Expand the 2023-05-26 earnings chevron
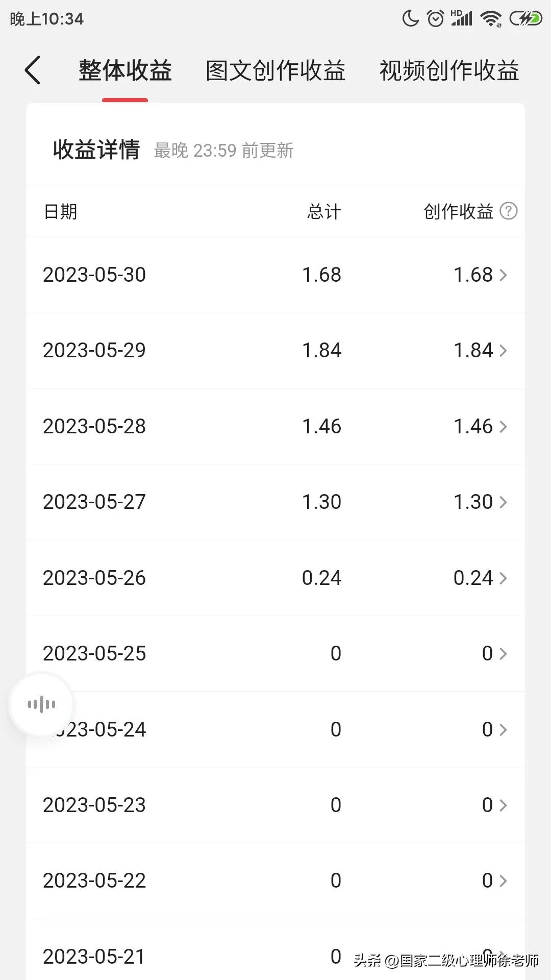The width and height of the screenshot is (551, 980). [503, 578]
